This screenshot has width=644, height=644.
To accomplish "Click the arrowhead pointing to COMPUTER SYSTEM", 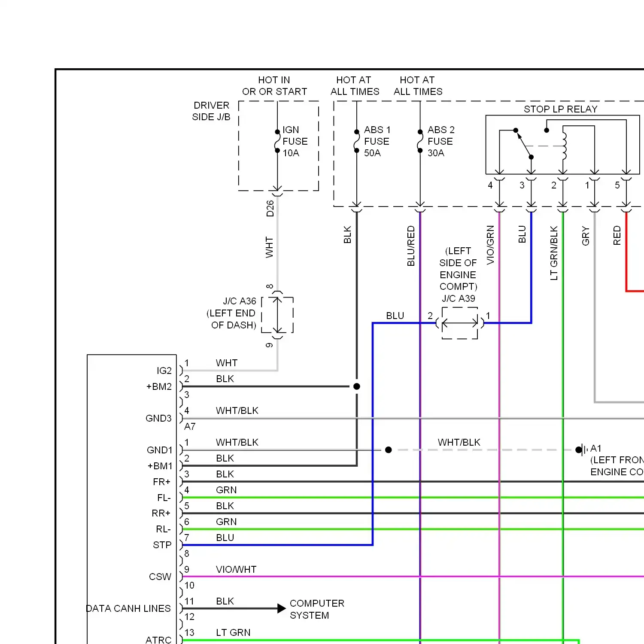I will [282, 608].
